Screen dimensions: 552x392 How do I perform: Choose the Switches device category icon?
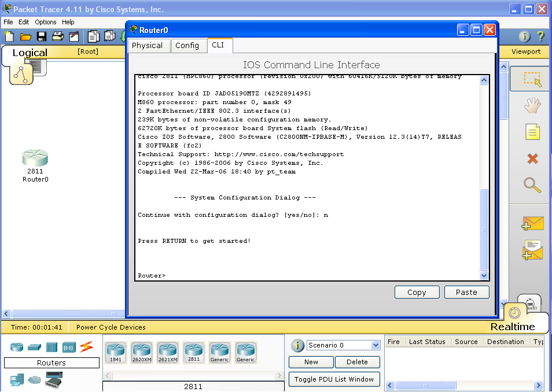point(34,347)
